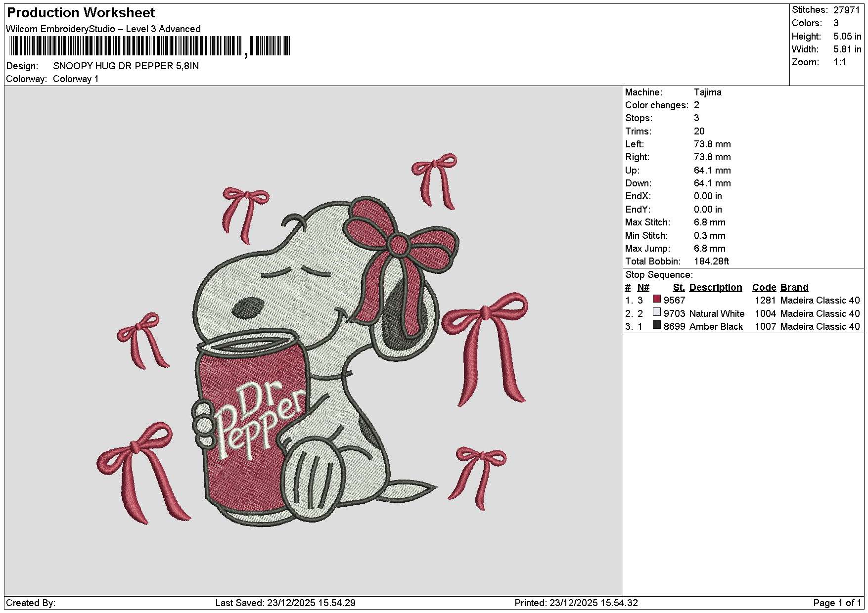This screenshot has width=868, height=613.
Task: Click 'Madeira Classic 40' in the 9567 row
Action: 820,301
